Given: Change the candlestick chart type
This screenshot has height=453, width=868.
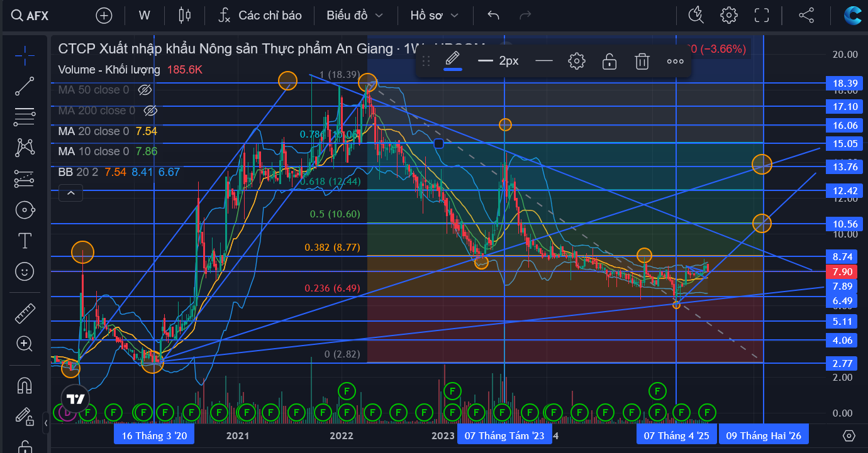Looking at the screenshot, I should tap(184, 16).
